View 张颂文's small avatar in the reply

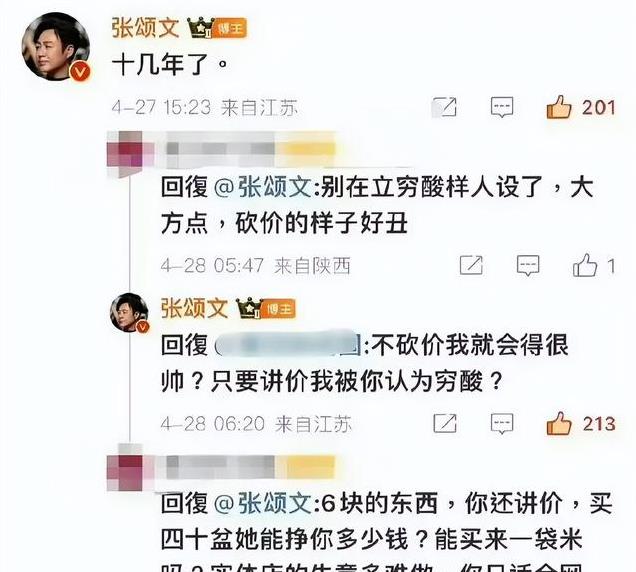pyautogui.click(x=130, y=313)
